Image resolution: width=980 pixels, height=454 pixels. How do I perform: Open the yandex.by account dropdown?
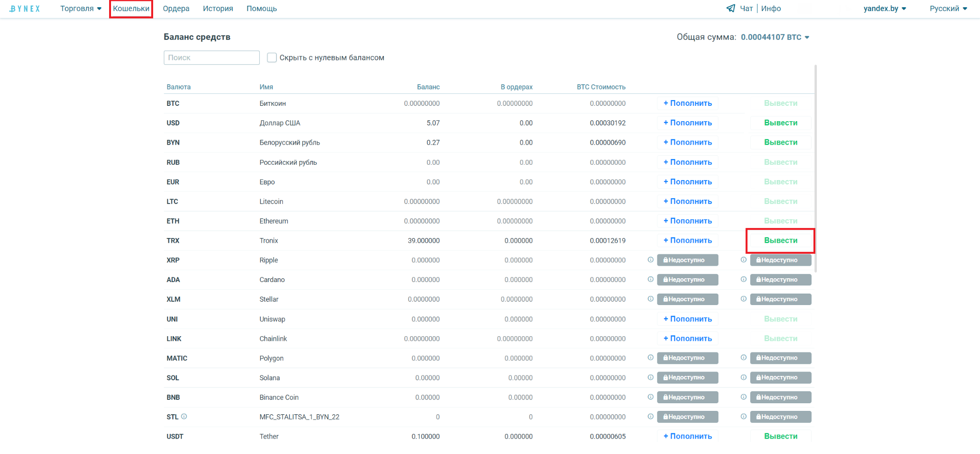coord(885,9)
